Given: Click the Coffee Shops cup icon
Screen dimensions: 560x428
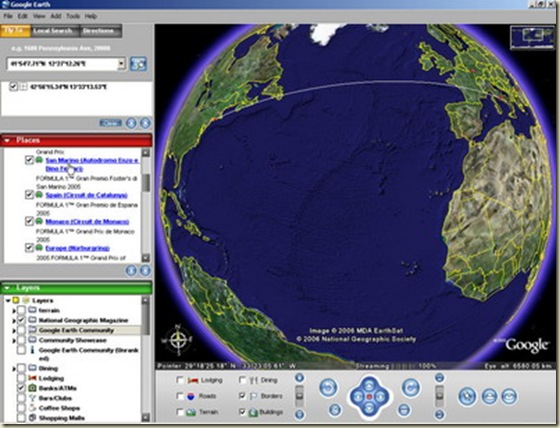Looking at the screenshot, I should (32, 408).
